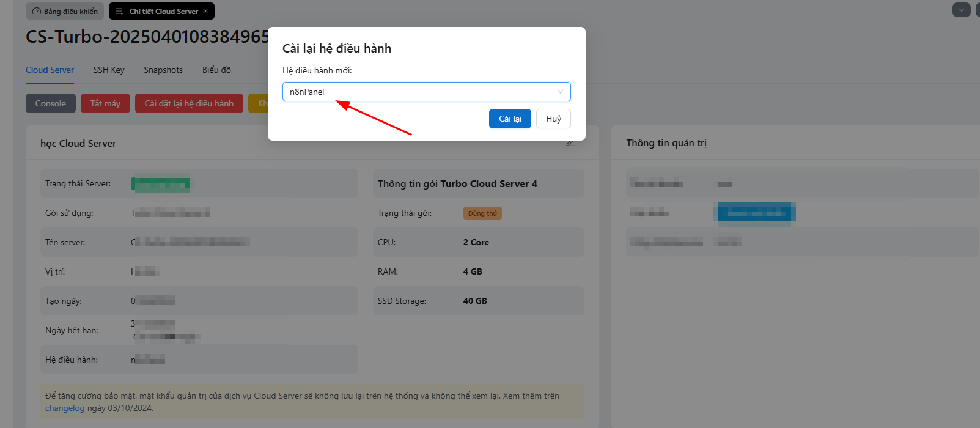
Task: Open the SSH Key tab
Action: click(109, 70)
